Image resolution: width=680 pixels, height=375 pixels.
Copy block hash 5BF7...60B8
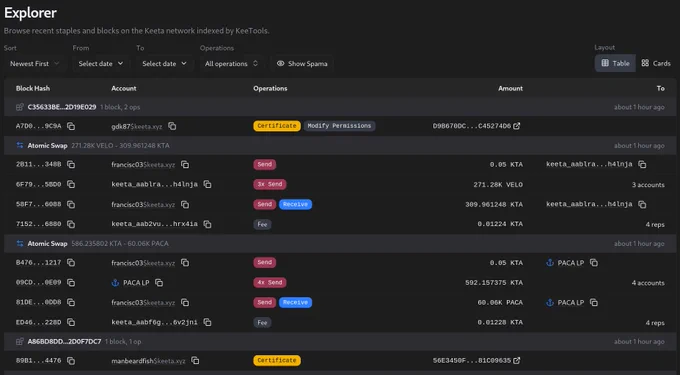(71, 205)
